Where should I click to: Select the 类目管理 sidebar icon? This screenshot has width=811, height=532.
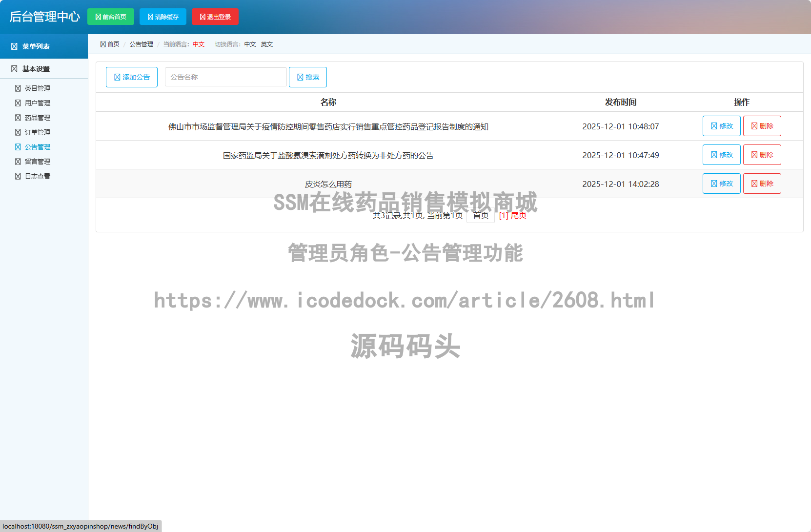(17, 88)
